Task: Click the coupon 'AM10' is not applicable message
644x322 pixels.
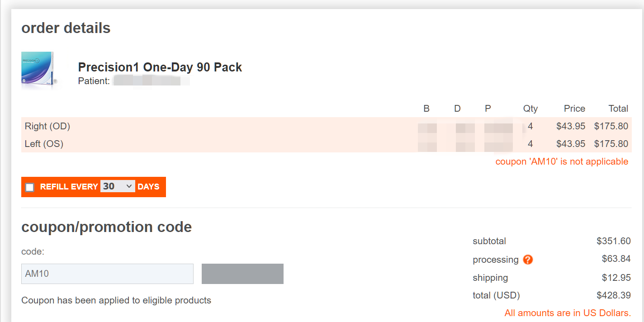Action: tap(562, 161)
